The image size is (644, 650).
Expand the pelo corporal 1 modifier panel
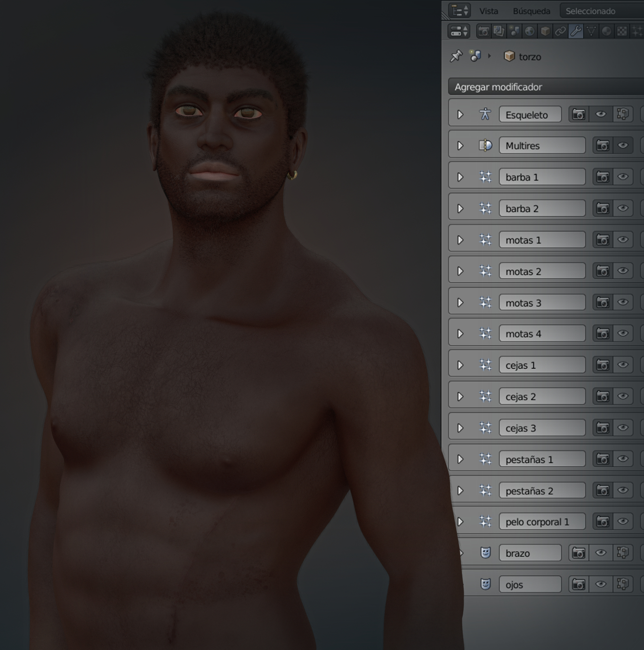pos(460,522)
